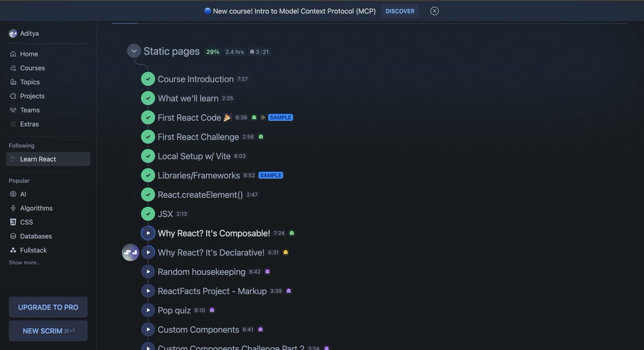Click the DISCOVER button in banner
Screen dimensions: 644x350
(400, 11)
